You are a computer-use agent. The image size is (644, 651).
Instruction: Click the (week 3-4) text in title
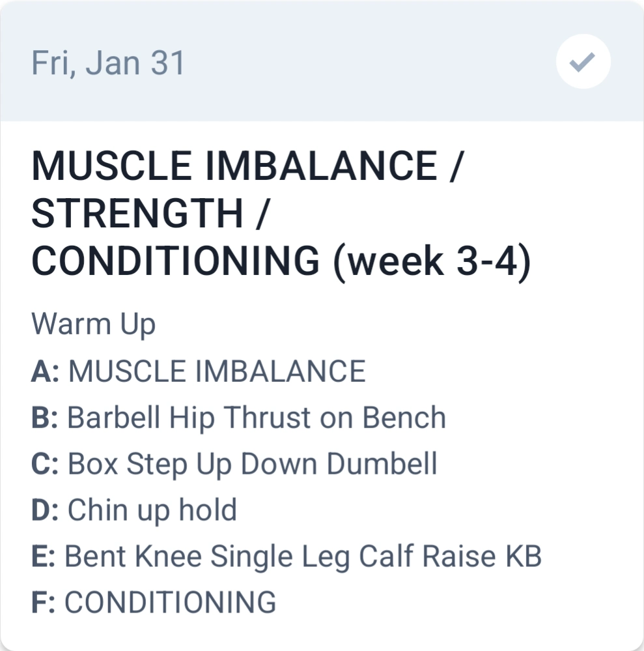[432, 261]
